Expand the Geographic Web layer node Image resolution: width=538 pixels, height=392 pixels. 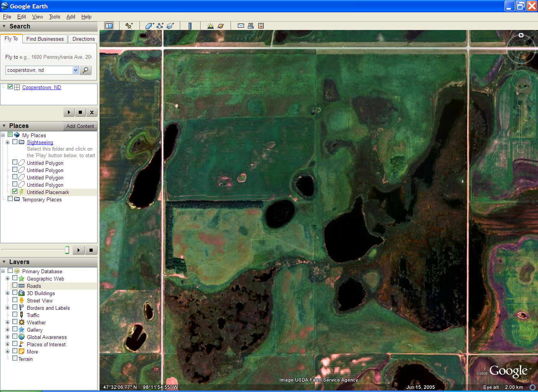pyautogui.click(x=7, y=279)
